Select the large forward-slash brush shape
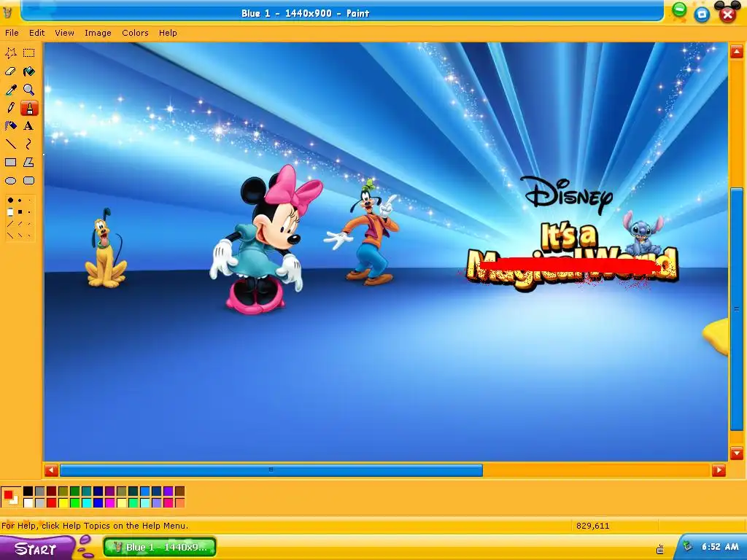Screen dimensions: 747x560 [x=10, y=223]
